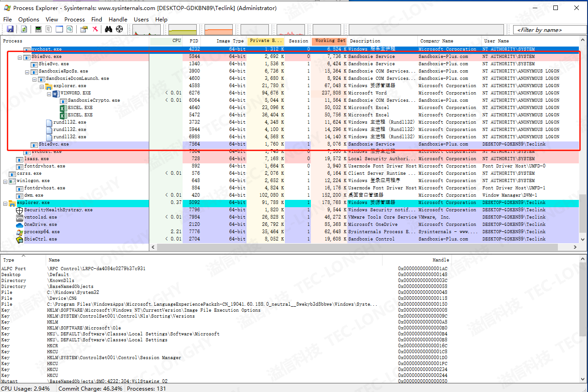Click the crosshair Find Window's Process icon
588x392 pixels.
coord(120,29)
